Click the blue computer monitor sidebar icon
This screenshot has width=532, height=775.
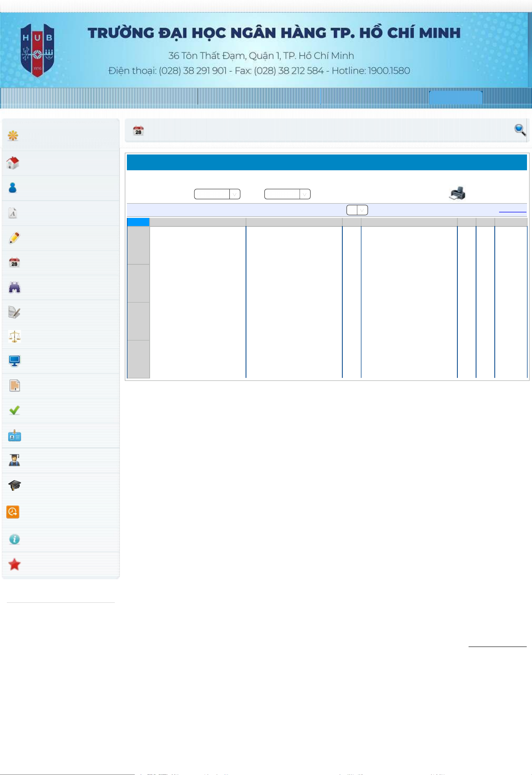click(14, 361)
